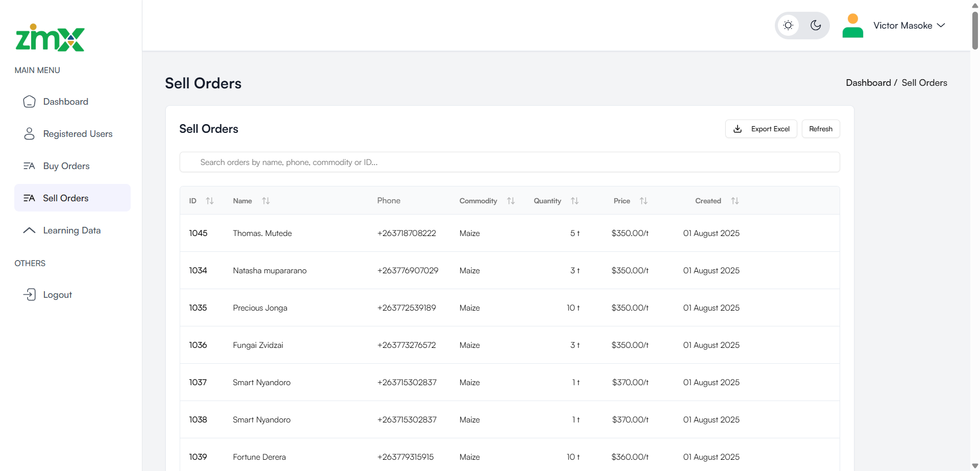The height and width of the screenshot is (471, 980).
Task: Click the scrollbar down arrow
Action: (974, 465)
